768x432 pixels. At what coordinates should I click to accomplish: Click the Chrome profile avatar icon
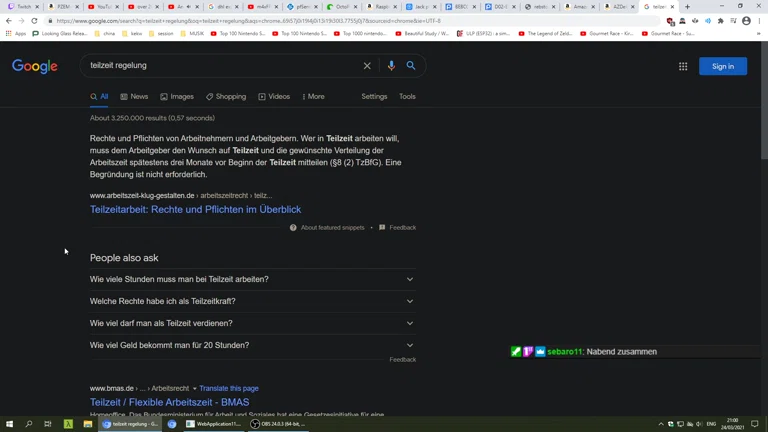pyautogui.click(x=746, y=21)
